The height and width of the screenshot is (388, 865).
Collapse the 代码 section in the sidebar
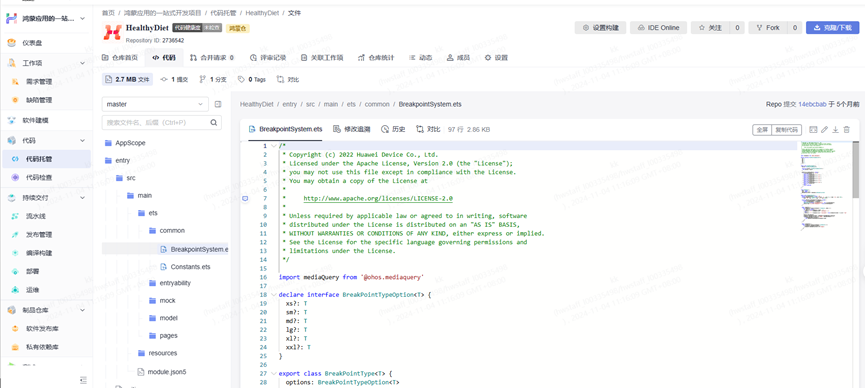point(83,141)
